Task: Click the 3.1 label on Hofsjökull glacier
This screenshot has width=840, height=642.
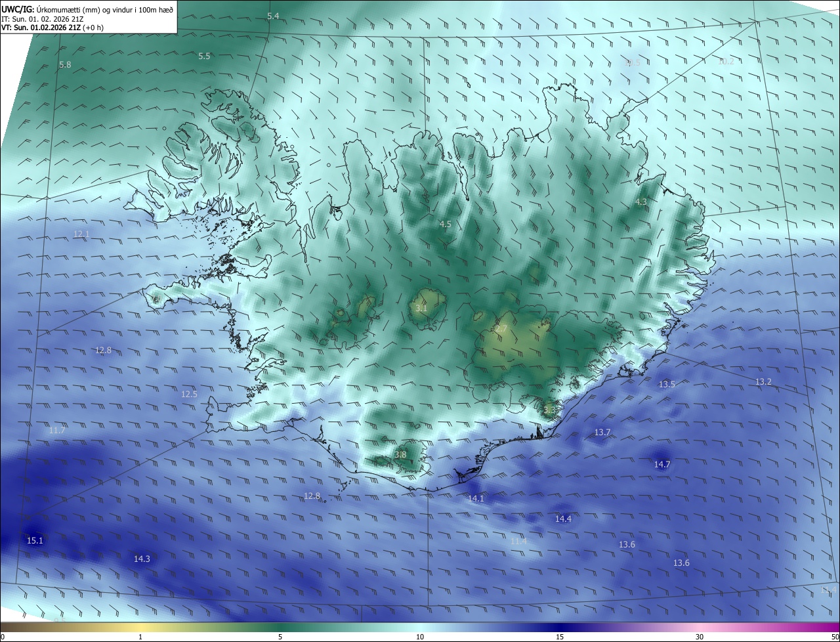Action: [421, 308]
